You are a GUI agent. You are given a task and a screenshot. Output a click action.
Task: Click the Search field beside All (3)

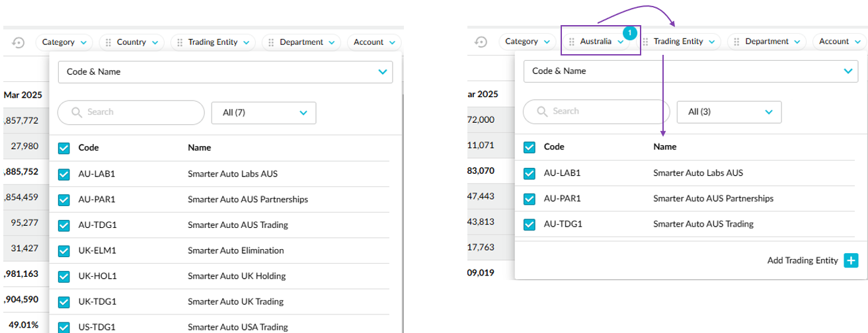pyautogui.click(x=595, y=112)
